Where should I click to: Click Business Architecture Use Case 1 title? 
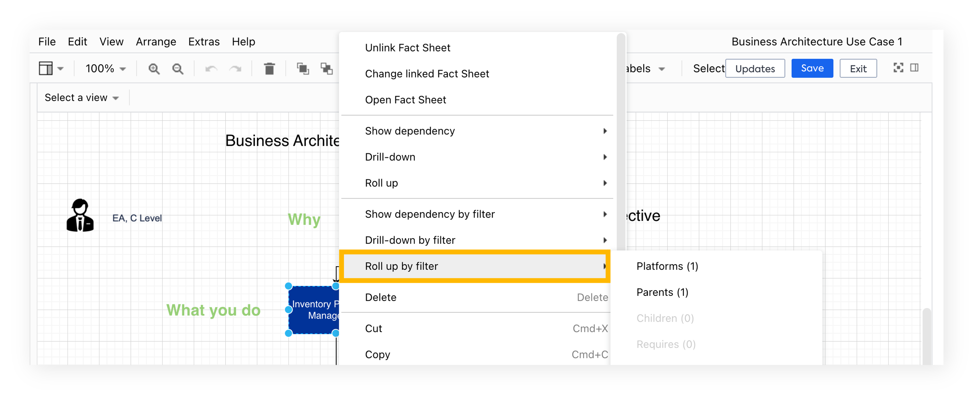(816, 41)
